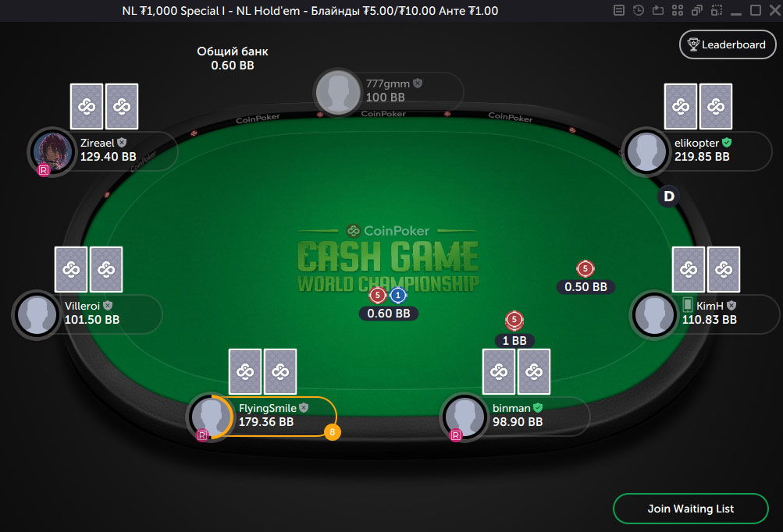783x532 pixels.
Task: Open Zireael's player profile picture
Action: (x=52, y=151)
